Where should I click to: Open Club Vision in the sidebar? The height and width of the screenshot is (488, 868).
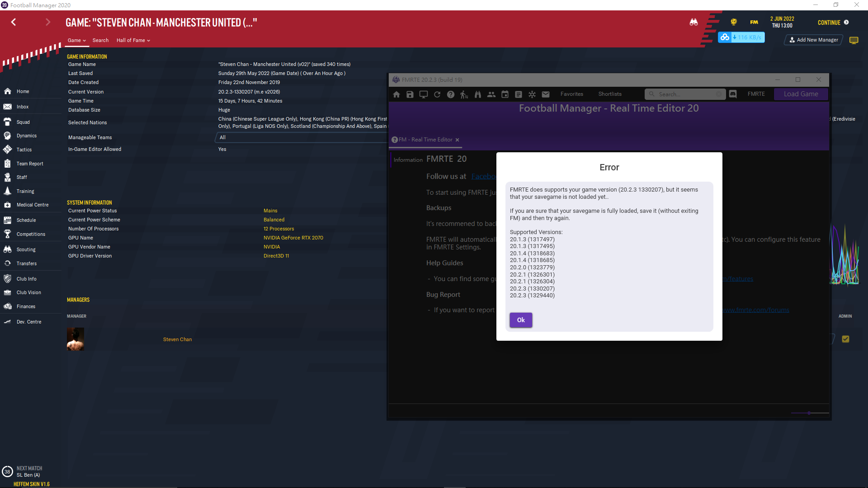(x=28, y=292)
